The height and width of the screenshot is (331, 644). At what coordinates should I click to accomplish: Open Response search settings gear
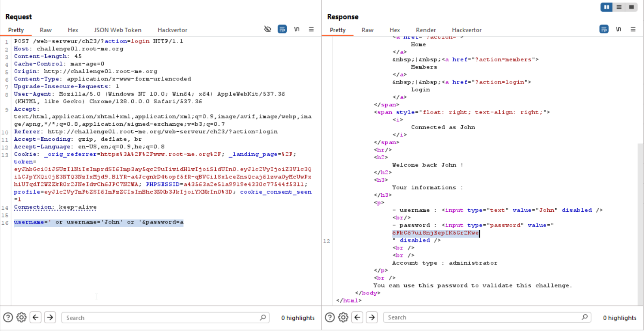pos(343,317)
